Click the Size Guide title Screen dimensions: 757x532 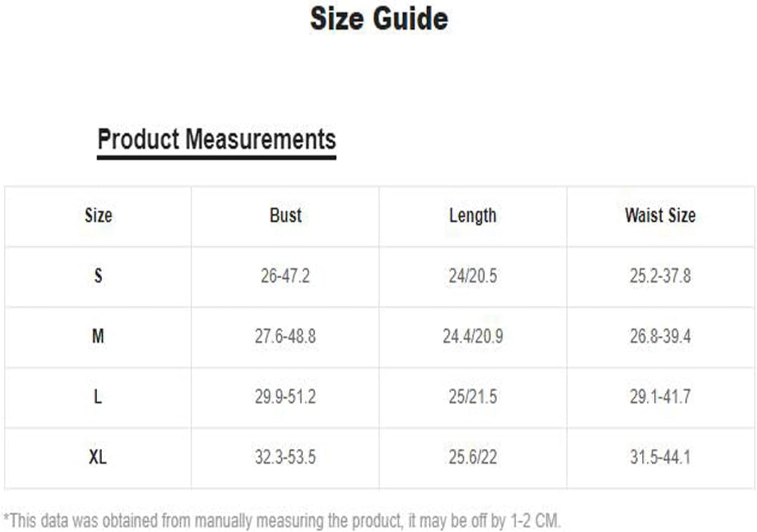(x=379, y=18)
